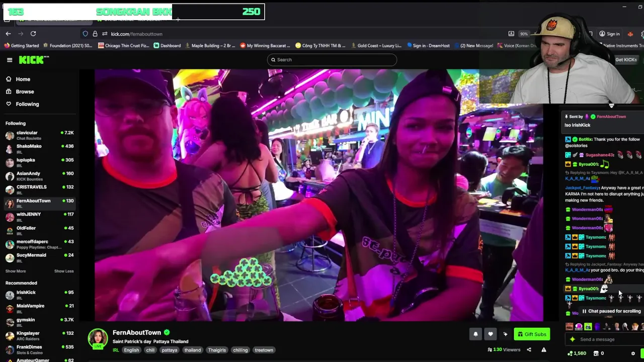The height and width of the screenshot is (362, 644).
Task: Click the browser address bar URL
Action: 137,34
